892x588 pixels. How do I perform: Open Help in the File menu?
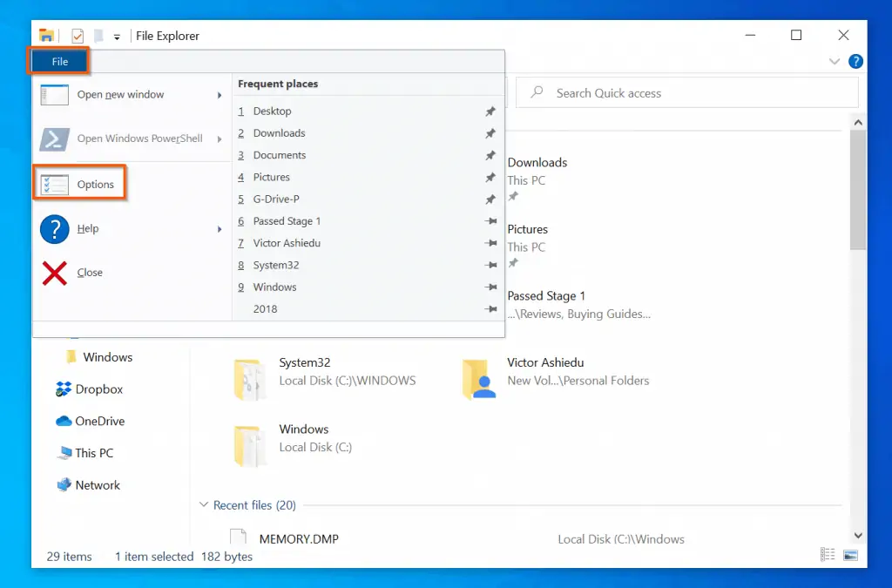pos(132,228)
